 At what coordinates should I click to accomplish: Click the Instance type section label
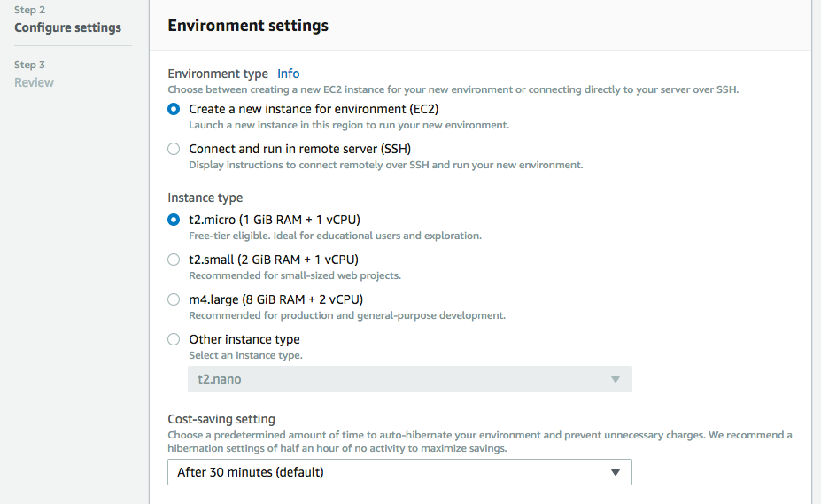pos(205,198)
